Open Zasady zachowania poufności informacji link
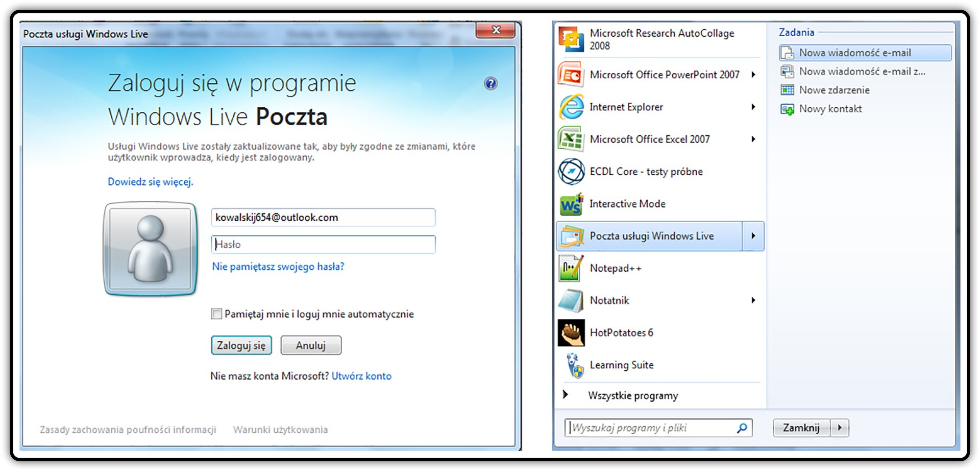 (x=128, y=430)
